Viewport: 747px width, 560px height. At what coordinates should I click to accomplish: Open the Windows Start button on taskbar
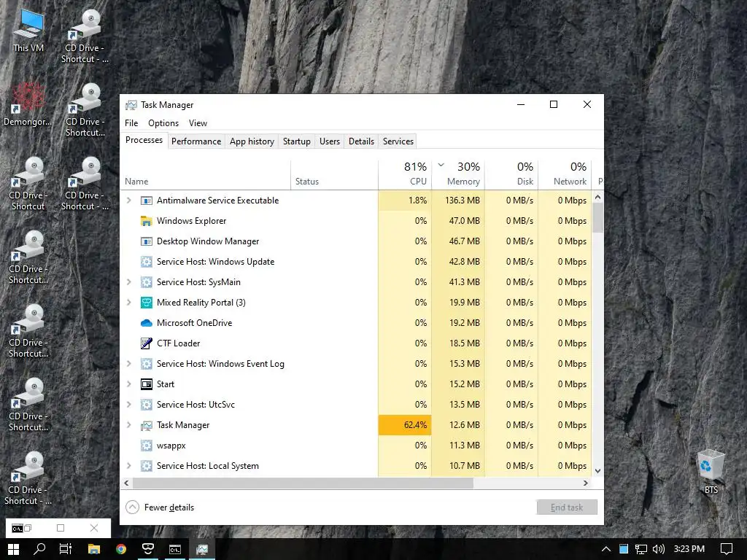coord(13,549)
